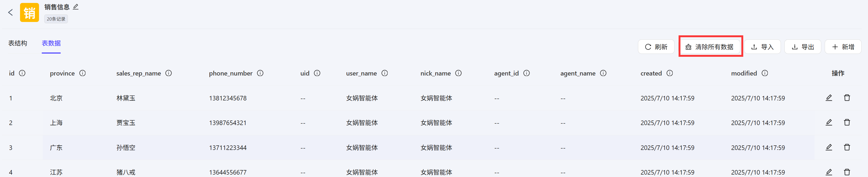Open the 导入 import button

coord(762,47)
